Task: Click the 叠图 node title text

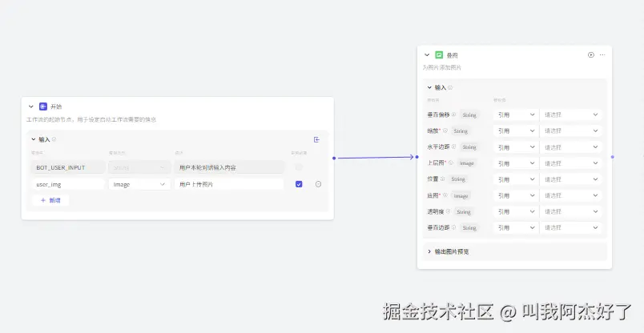Action: click(x=452, y=55)
